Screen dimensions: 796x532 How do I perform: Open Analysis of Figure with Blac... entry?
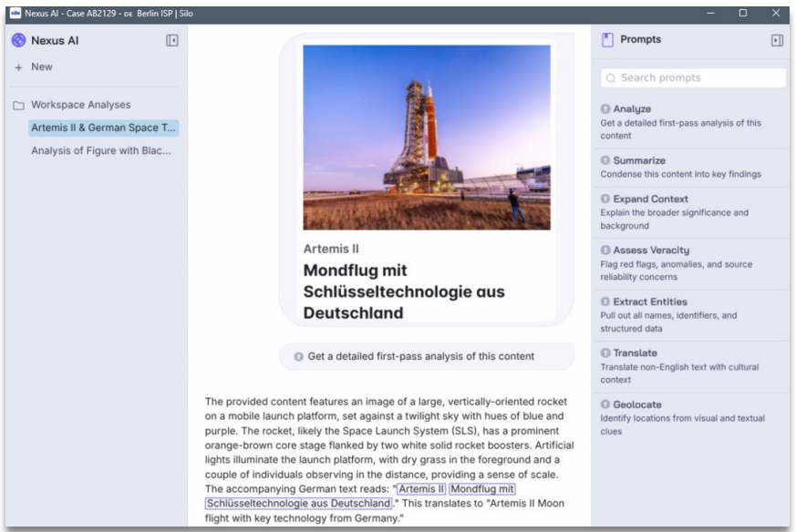tap(101, 150)
